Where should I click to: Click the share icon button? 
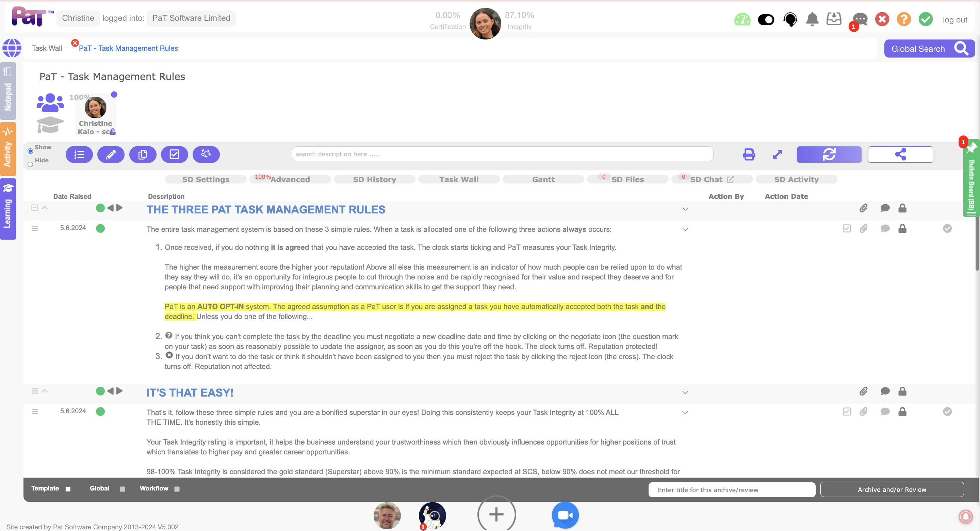(900, 154)
